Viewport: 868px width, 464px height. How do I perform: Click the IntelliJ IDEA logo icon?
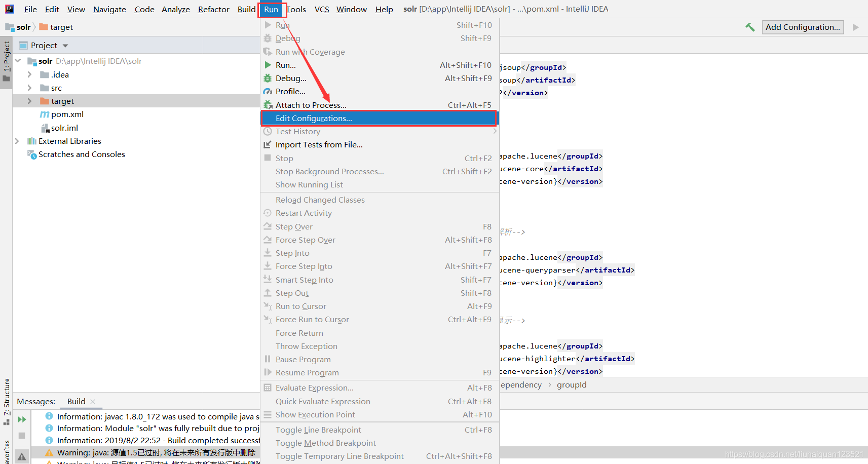[10, 9]
